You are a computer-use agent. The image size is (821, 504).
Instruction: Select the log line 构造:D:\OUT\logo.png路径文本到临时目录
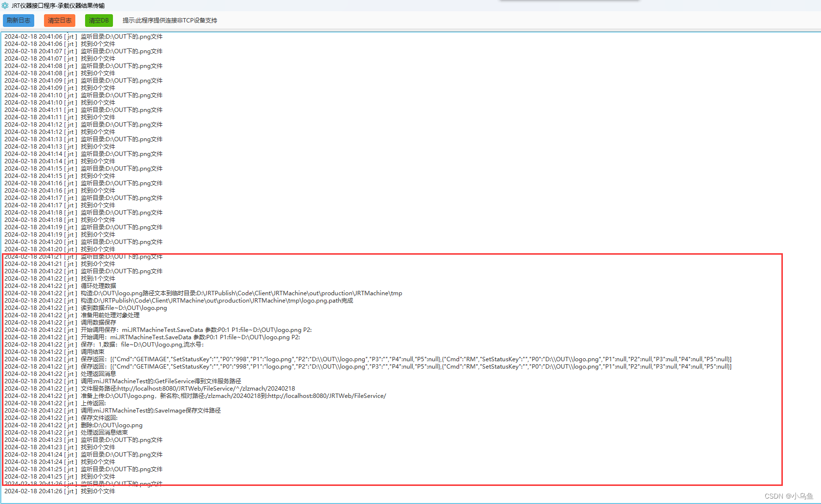click(x=203, y=293)
